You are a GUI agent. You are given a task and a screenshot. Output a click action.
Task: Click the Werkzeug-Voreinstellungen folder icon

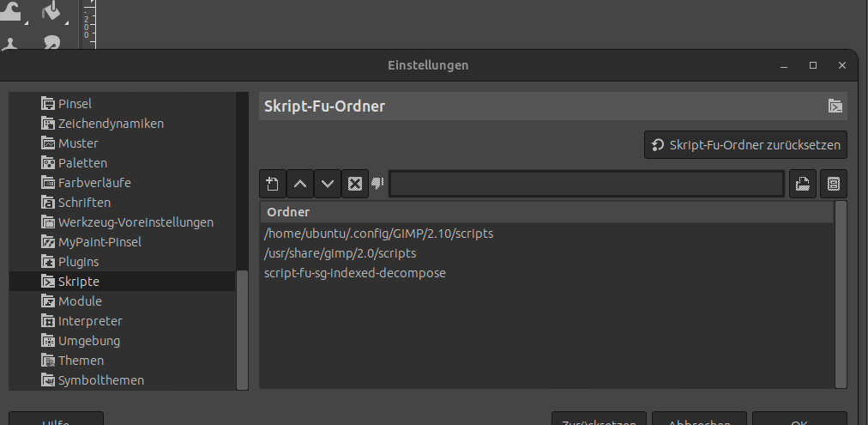point(48,222)
